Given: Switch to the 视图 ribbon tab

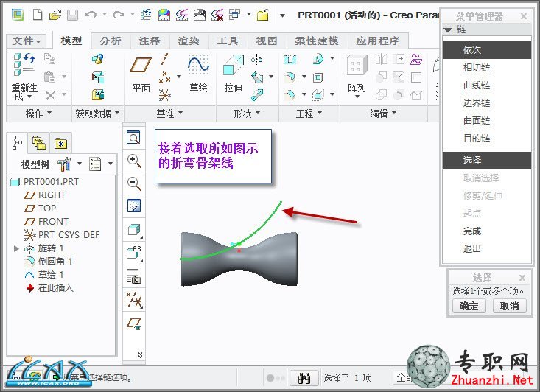Looking at the screenshot, I should tap(266, 41).
